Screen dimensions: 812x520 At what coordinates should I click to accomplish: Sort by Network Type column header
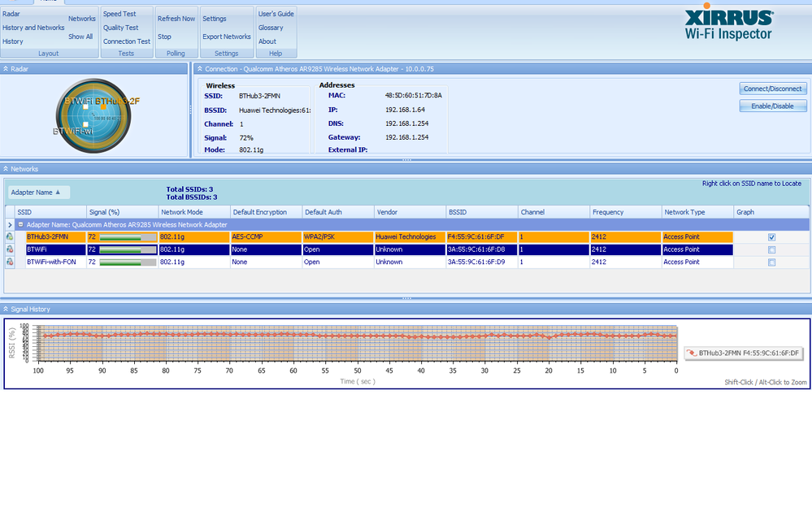point(698,212)
